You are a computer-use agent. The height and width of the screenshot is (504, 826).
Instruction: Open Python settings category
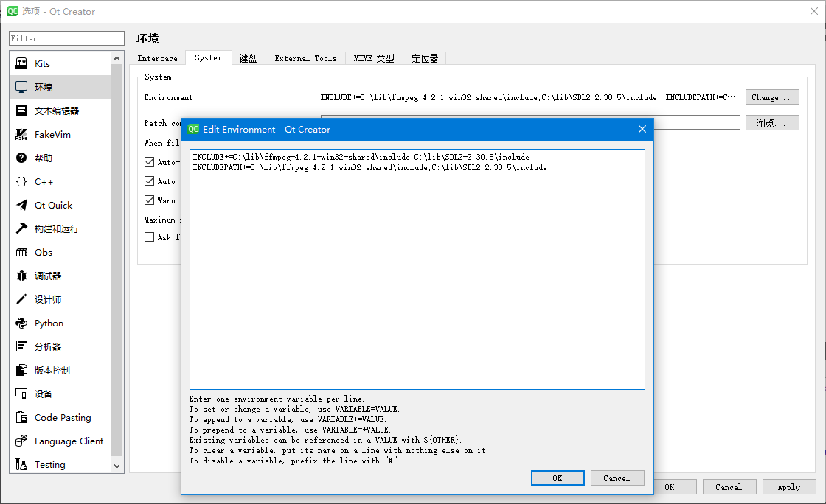(60, 323)
